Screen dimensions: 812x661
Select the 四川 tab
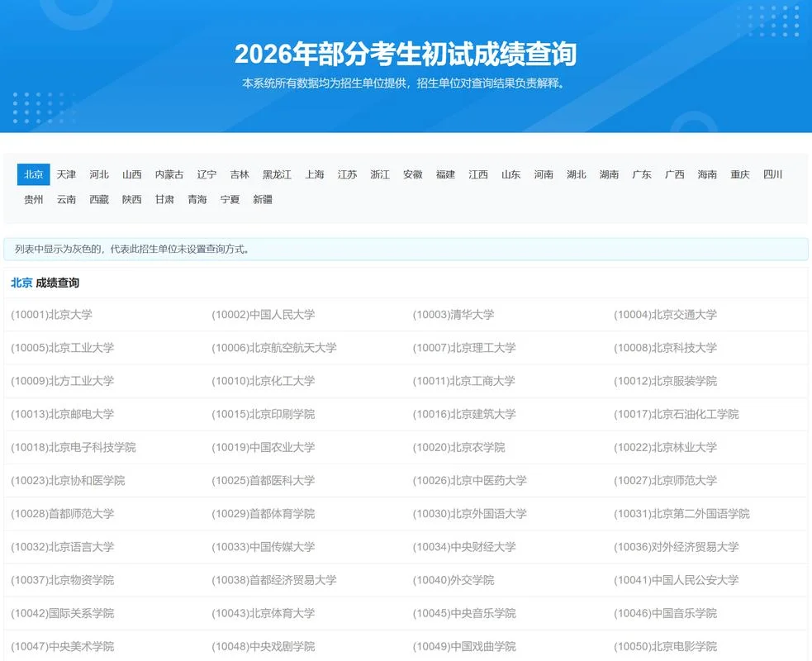pos(772,174)
